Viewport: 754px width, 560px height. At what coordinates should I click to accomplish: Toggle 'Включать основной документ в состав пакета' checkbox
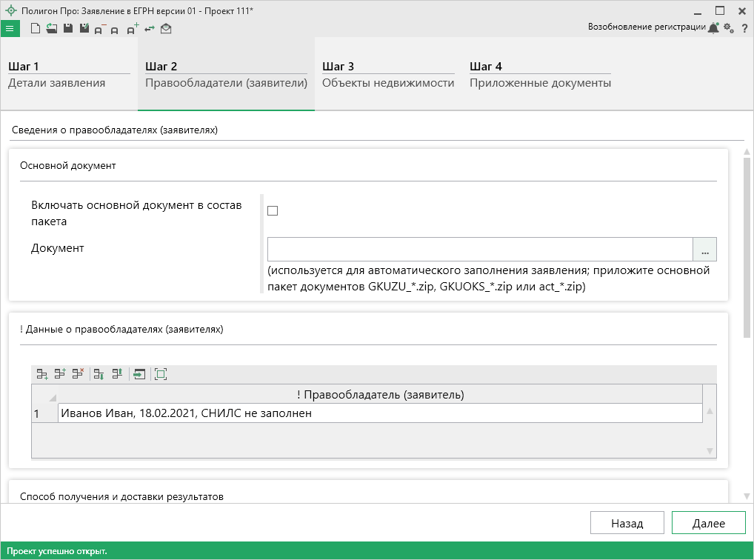coord(273,211)
